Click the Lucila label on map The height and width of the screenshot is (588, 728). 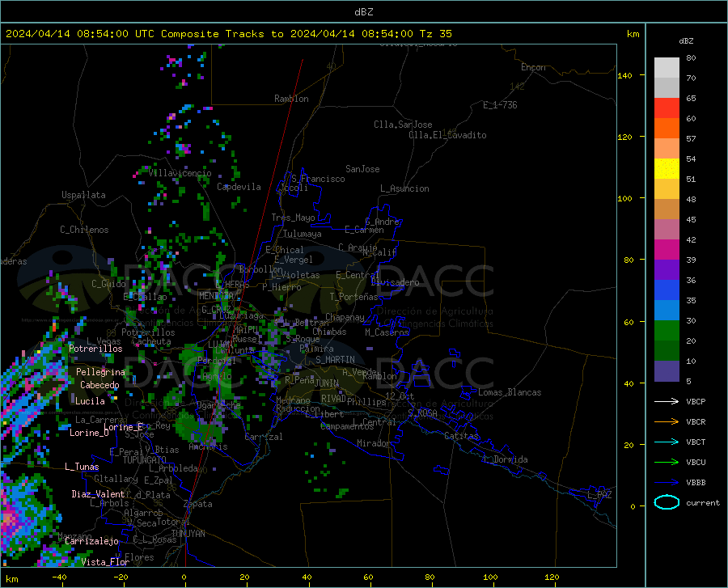point(90,401)
